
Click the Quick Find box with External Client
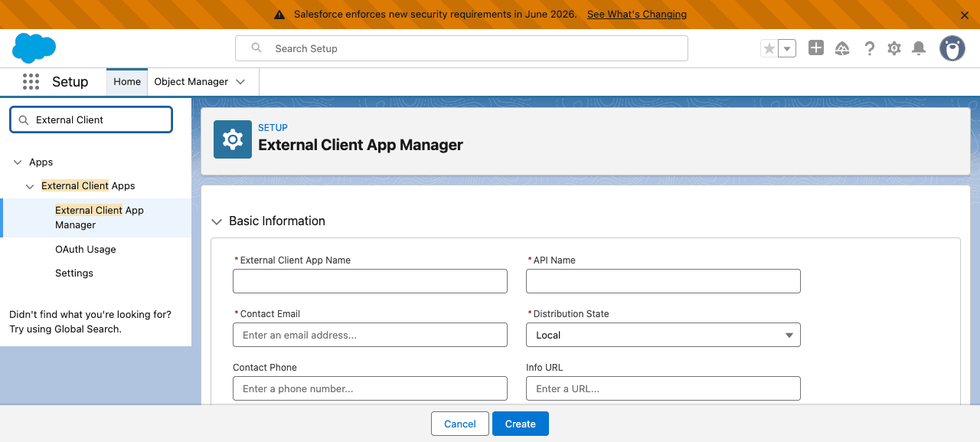(91, 120)
